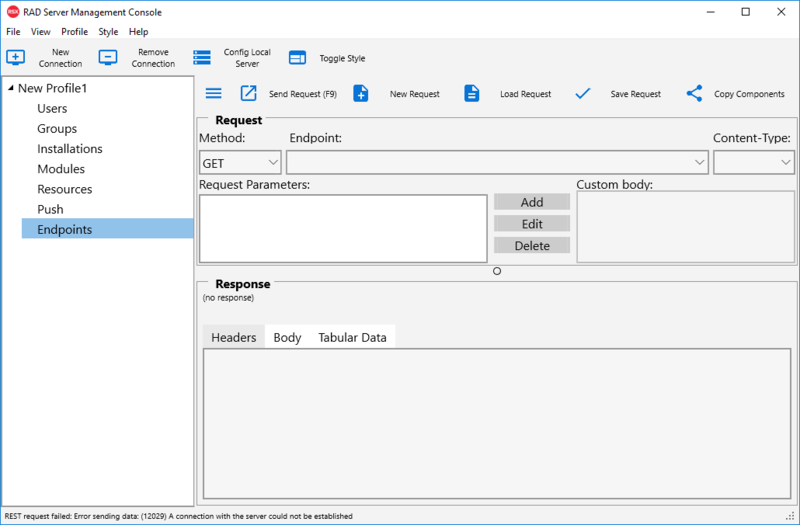Click the Add parameter button

point(532,202)
